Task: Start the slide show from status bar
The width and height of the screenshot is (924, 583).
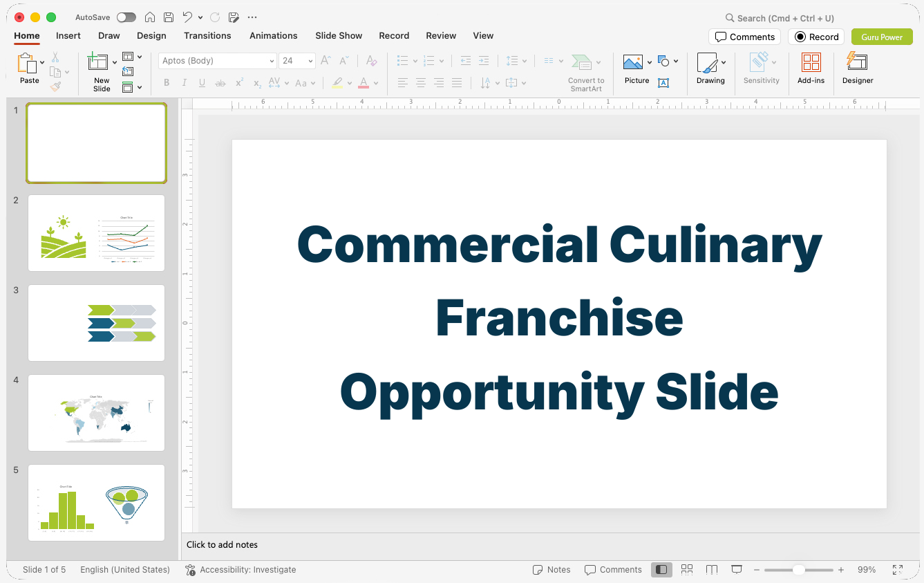Action: coord(737,569)
